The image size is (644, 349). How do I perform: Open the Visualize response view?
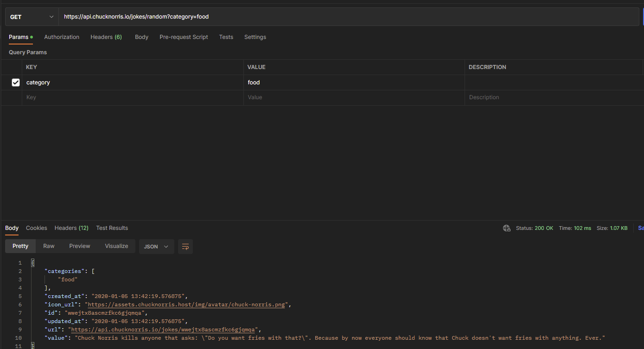click(116, 246)
